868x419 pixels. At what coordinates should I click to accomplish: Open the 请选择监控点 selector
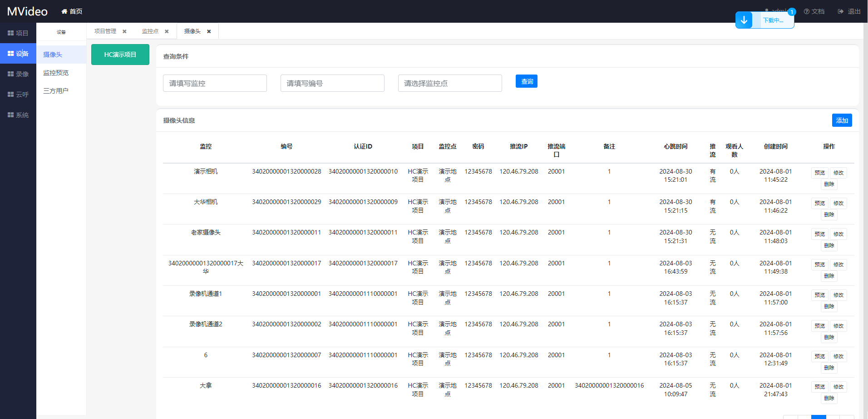(450, 83)
